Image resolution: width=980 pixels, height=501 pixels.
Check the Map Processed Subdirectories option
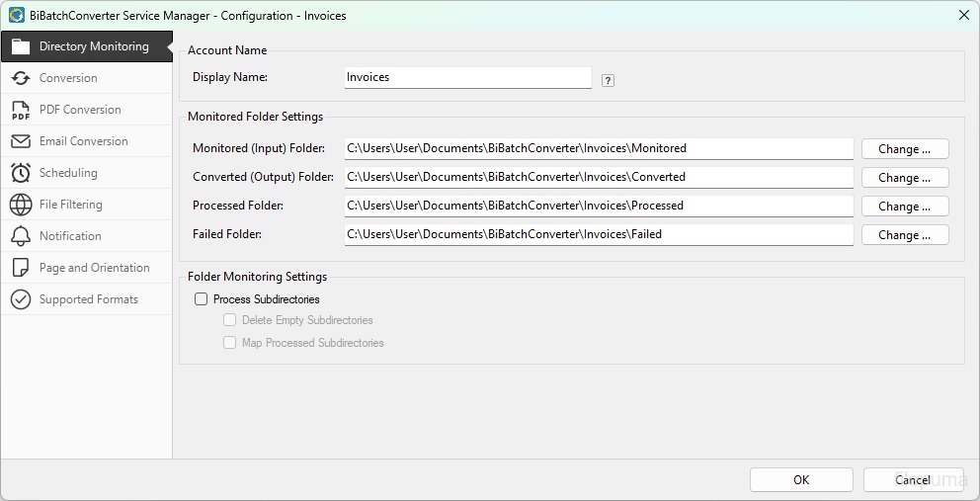click(x=229, y=343)
